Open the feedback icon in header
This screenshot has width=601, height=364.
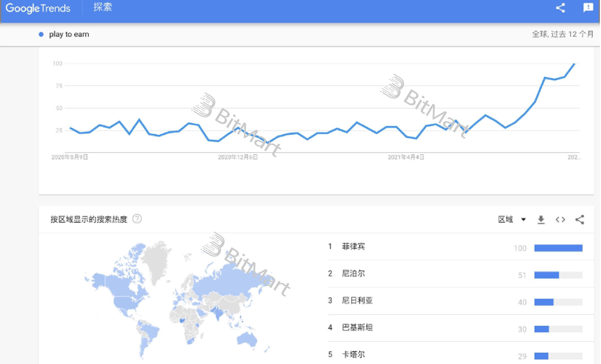pos(588,8)
